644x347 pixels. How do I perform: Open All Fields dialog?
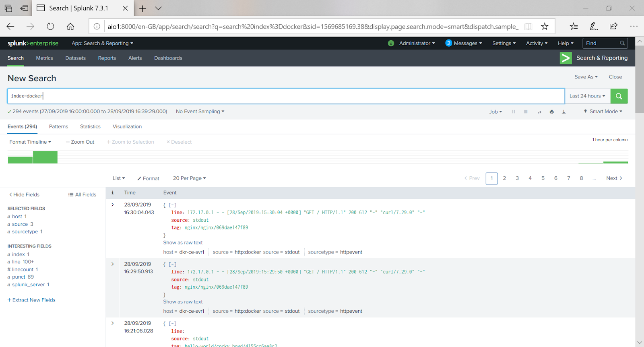[82, 195]
